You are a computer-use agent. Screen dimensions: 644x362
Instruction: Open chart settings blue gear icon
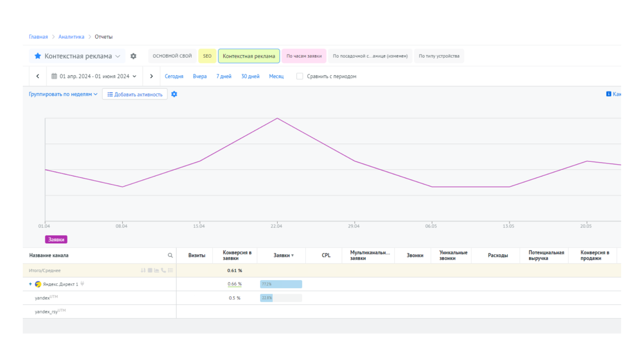click(x=174, y=94)
